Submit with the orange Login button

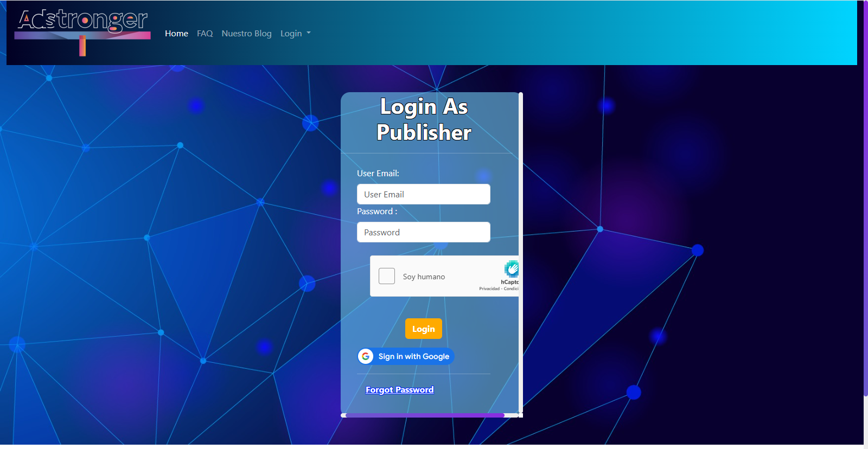[x=423, y=329]
